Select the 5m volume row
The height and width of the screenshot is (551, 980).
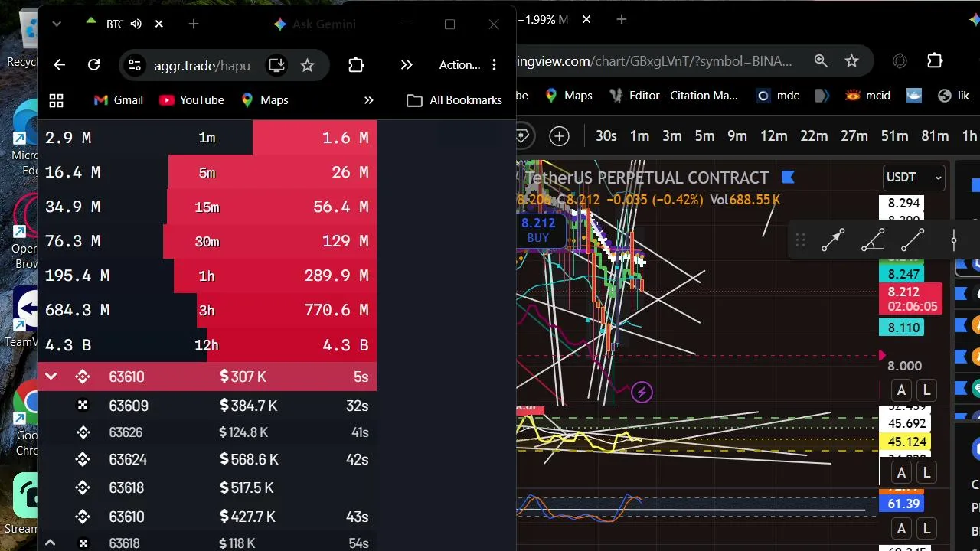point(207,172)
